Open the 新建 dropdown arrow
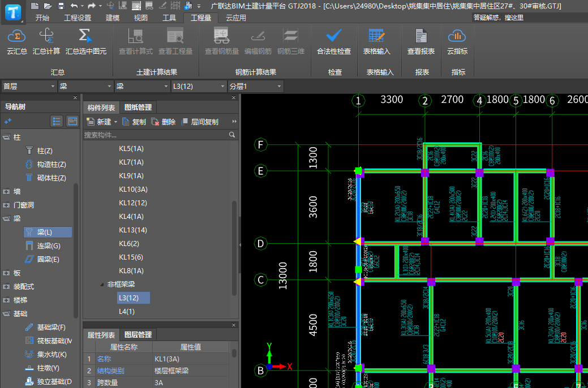 (115, 122)
